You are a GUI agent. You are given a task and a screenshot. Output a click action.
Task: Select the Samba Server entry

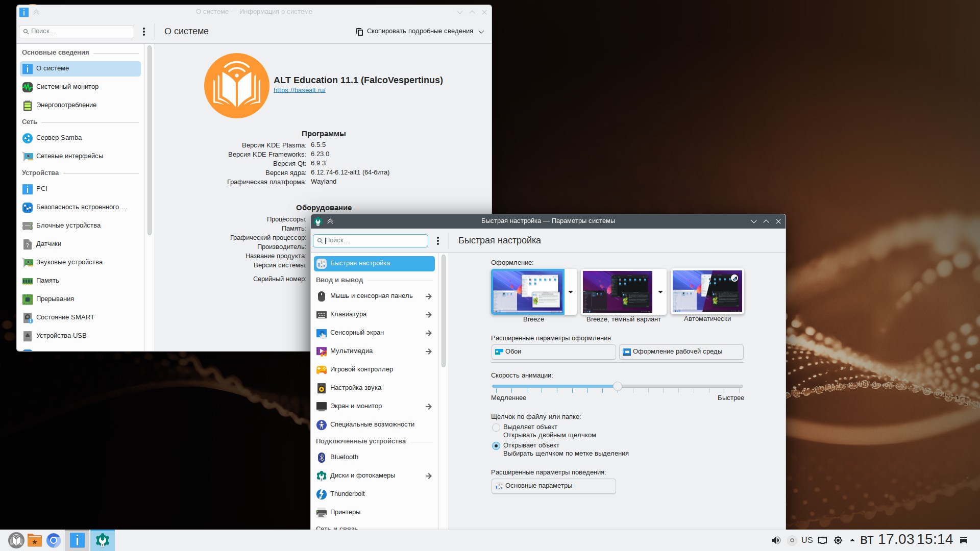[x=59, y=138]
